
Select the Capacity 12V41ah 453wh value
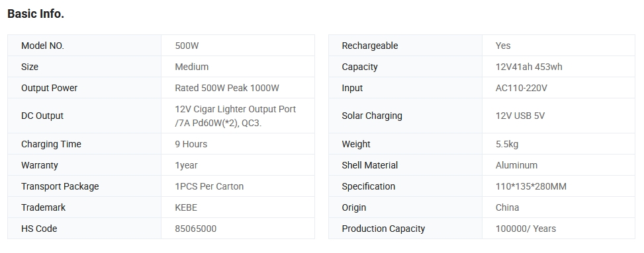[529, 67]
